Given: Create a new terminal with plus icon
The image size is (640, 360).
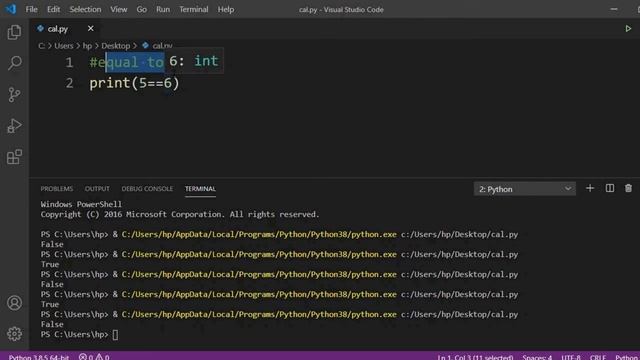Looking at the screenshot, I should pyautogui.click(x=590, y=189).
